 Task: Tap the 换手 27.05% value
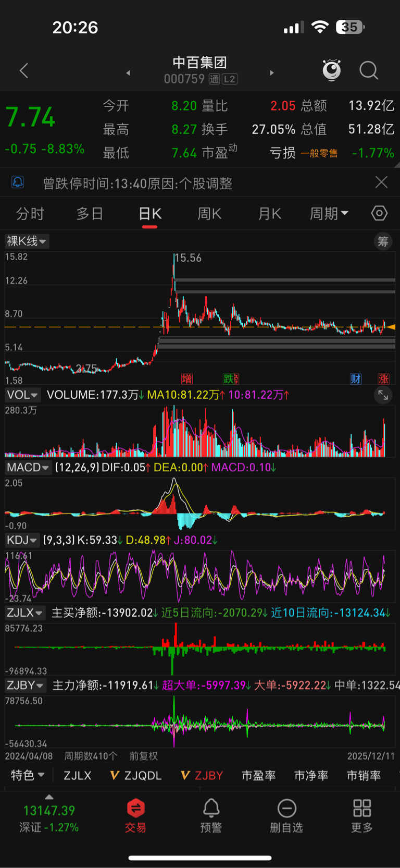coord(273,129)
